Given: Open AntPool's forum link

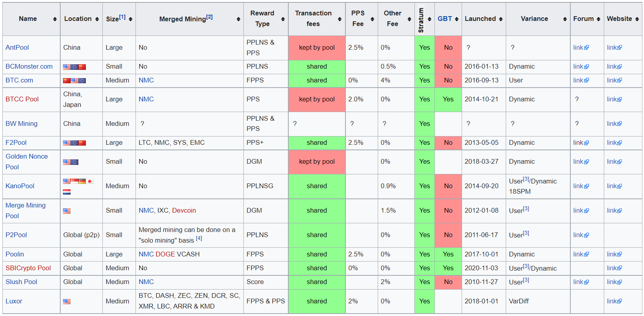Looking at the screenshot, I should 581,47.
